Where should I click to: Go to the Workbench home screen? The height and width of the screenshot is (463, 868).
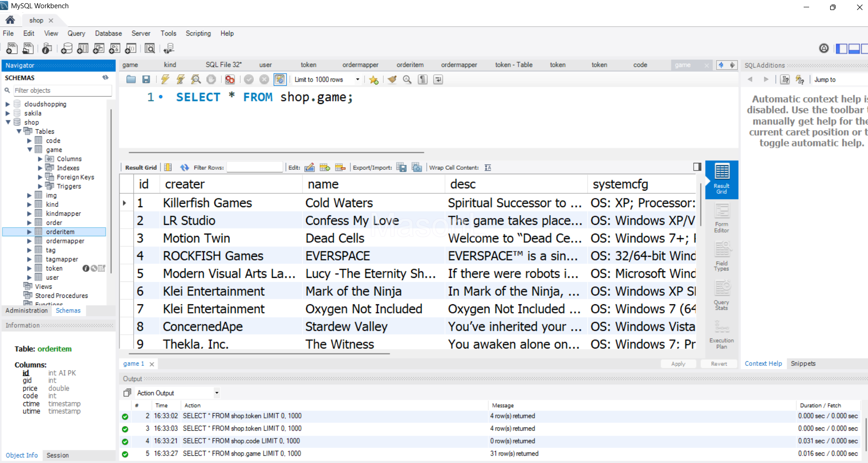(x=10, y=20)
